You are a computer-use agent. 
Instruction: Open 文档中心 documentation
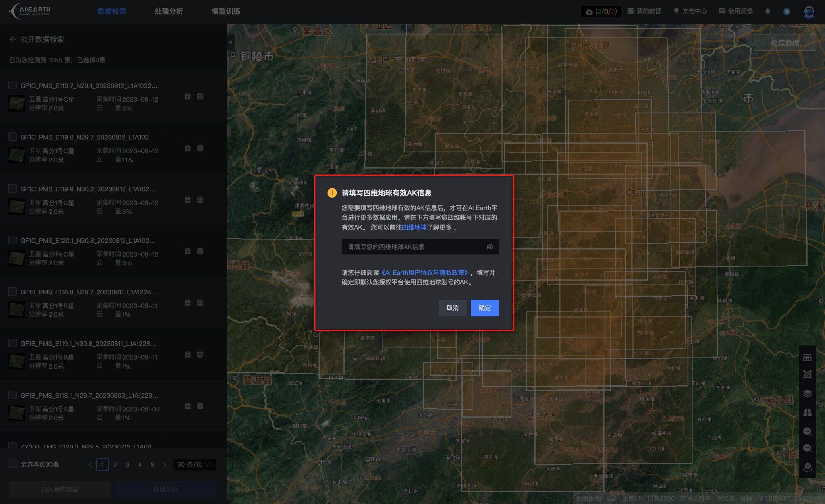point(690,11)
